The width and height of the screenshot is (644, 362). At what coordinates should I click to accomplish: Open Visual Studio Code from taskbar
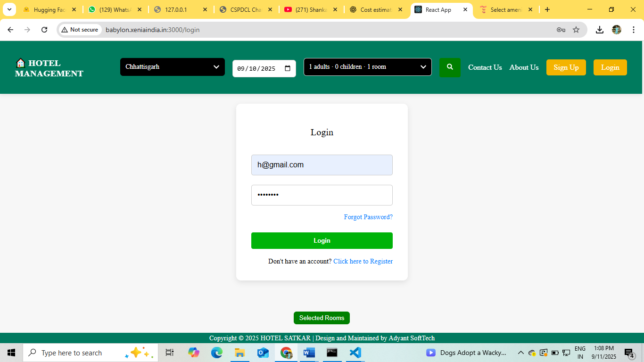(355, 353)
